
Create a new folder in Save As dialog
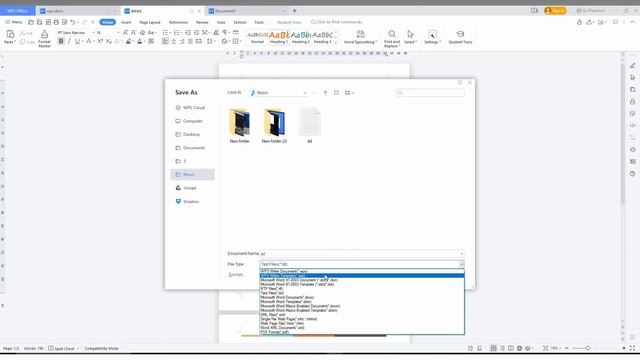(336, 93)
